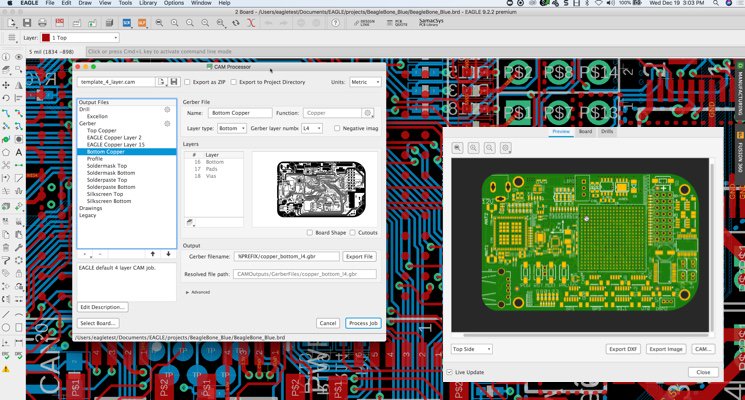The height and width of the screenshot is (400, 745).
Task: Click the Function settings gear icon
Action: 368,113
